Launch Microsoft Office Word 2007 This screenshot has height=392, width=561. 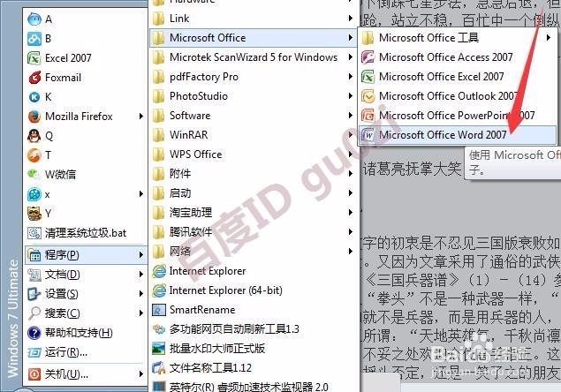pos(458,135)
